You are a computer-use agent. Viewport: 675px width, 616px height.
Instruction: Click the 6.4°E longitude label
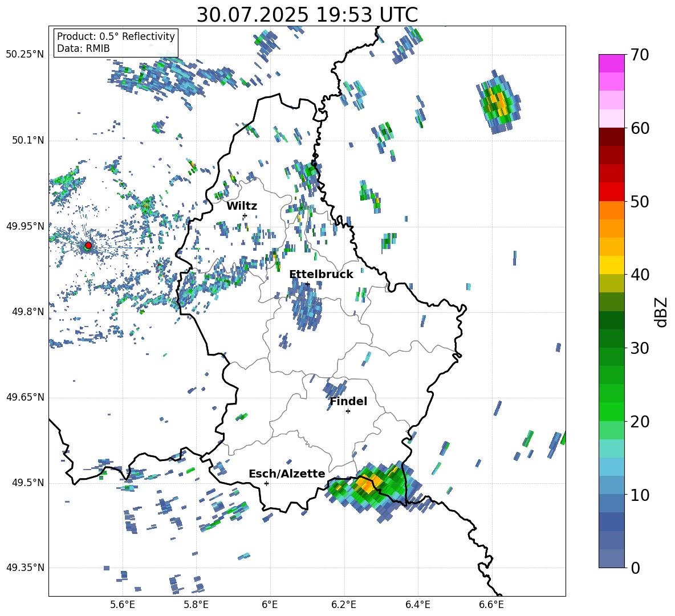[418, 605]
